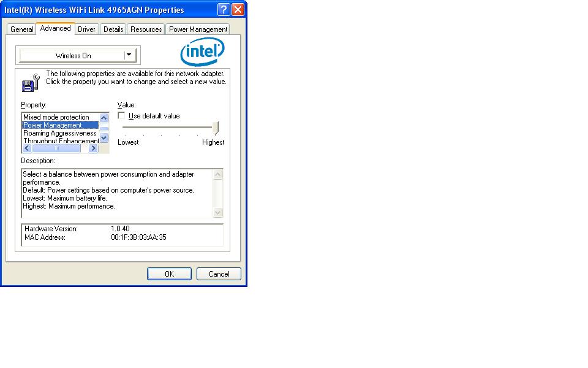Click the Property list horizontal scrollbar thumb

[56, 148]
